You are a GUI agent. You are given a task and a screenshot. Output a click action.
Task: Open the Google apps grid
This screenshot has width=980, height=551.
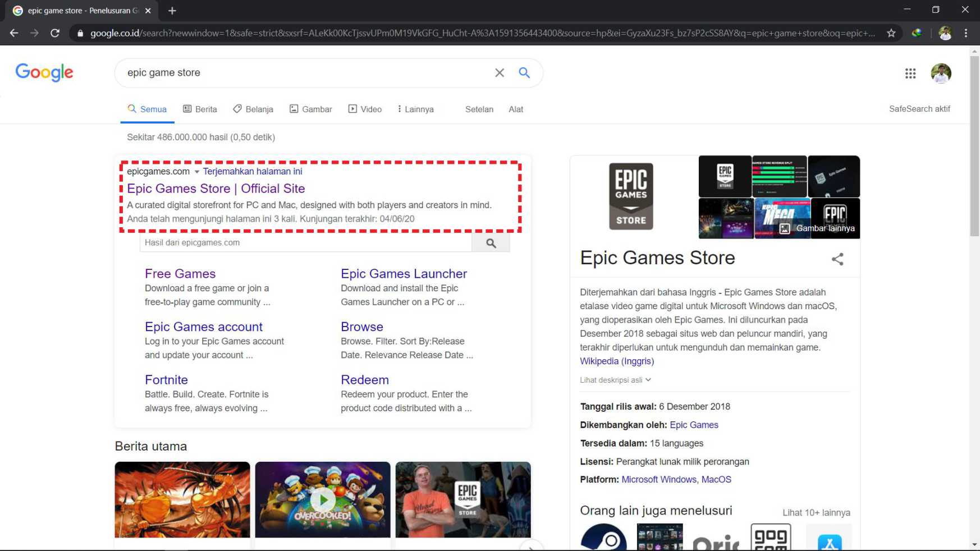pos(910,74)
